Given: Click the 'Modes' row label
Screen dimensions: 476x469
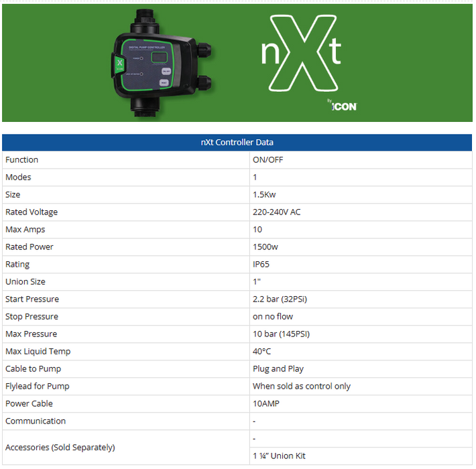Looking at the screenshot, I should pyautogui.click(x=18, y=177).
